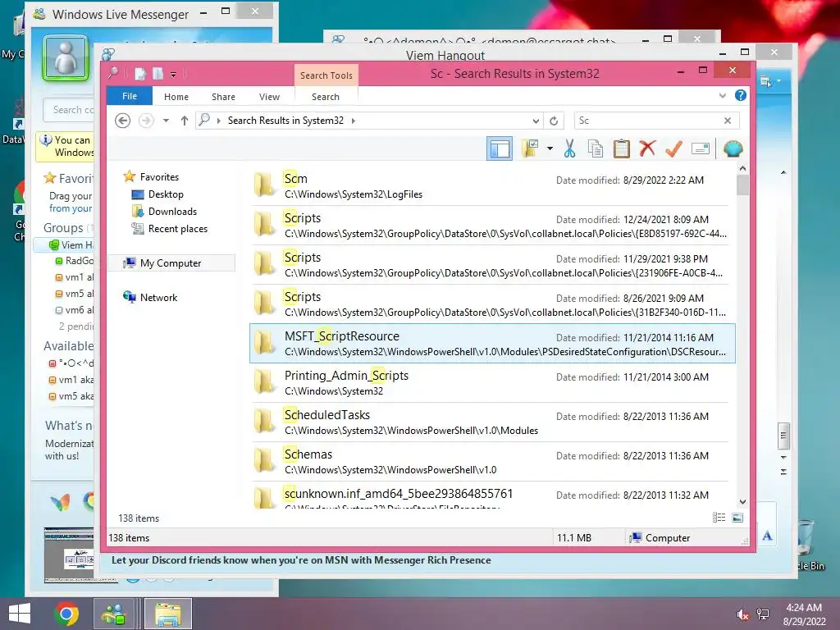Click Favorites in navigation pane
The height and width of the screenshot is (630, 840).
coord(159,176)
